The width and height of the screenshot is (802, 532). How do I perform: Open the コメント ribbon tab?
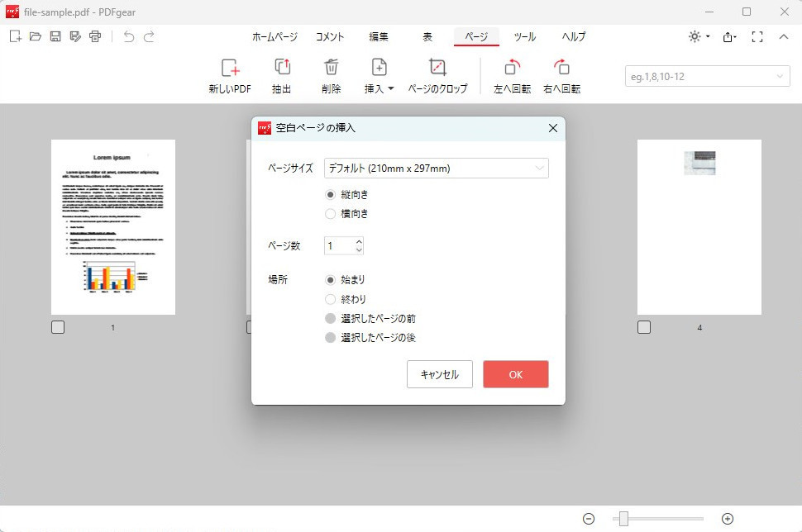[329, 36]
